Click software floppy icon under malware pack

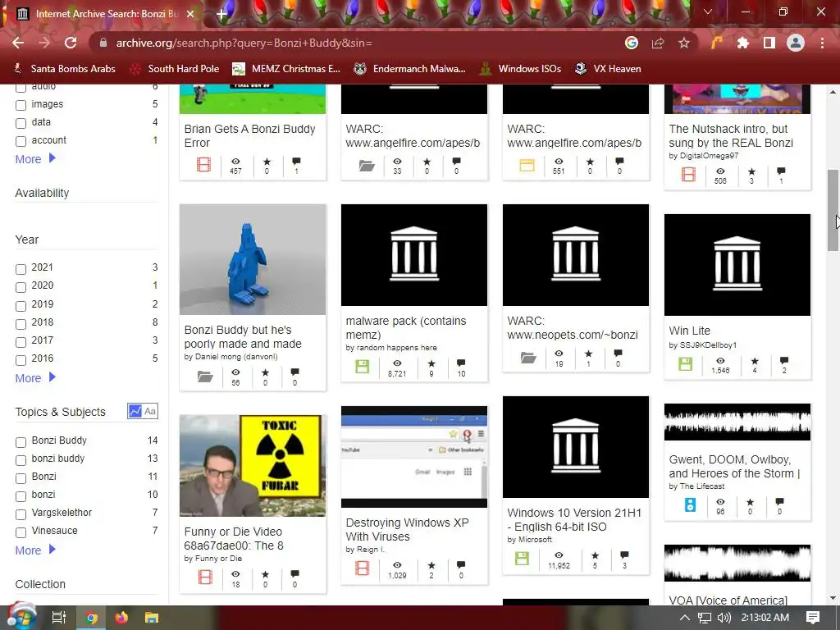(x=363, y=367)
